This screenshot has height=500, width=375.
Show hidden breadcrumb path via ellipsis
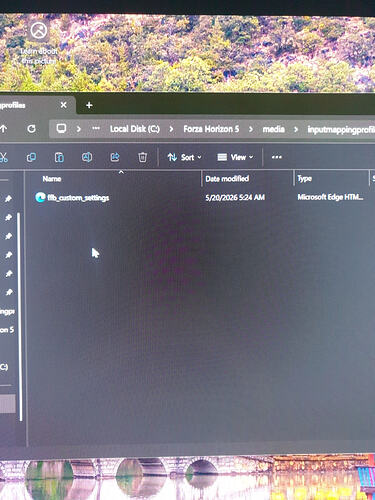[x=96, y=128]
